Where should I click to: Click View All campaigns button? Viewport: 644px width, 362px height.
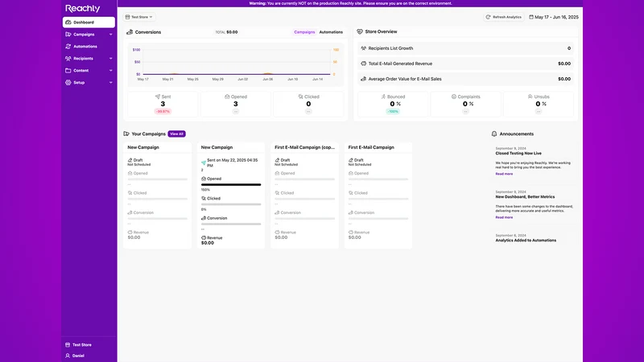(x=176, y=134)
